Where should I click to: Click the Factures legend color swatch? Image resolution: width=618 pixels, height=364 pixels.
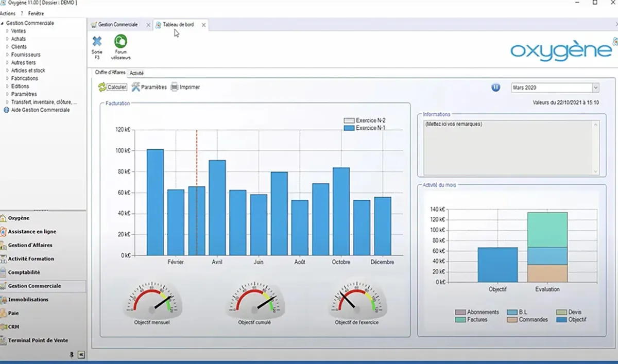(460, 320)
